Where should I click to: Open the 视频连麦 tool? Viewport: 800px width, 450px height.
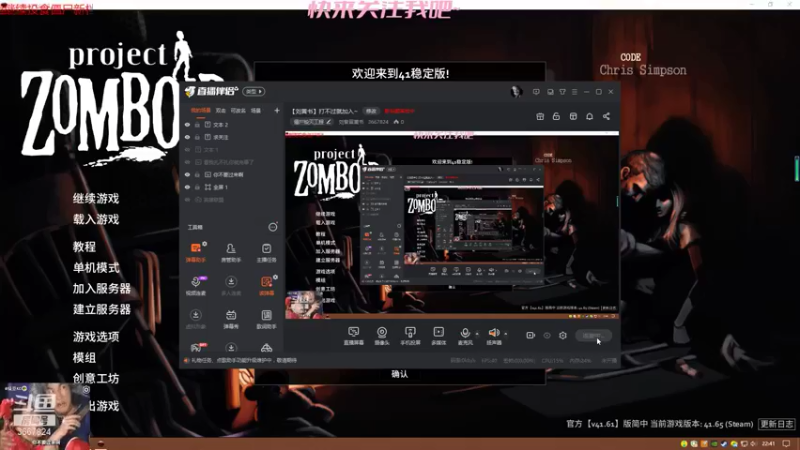(x=195, y=285)
